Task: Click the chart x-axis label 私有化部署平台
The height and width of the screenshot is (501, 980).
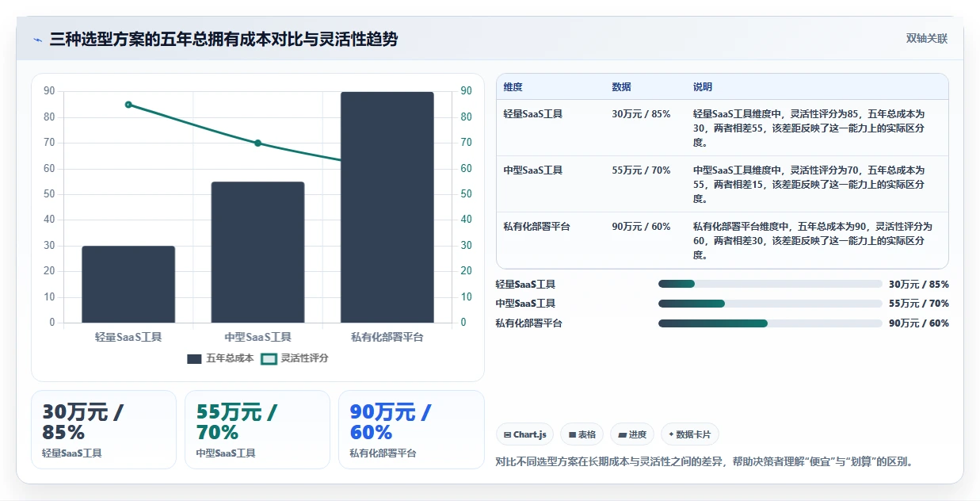Action: click(387, 337)
